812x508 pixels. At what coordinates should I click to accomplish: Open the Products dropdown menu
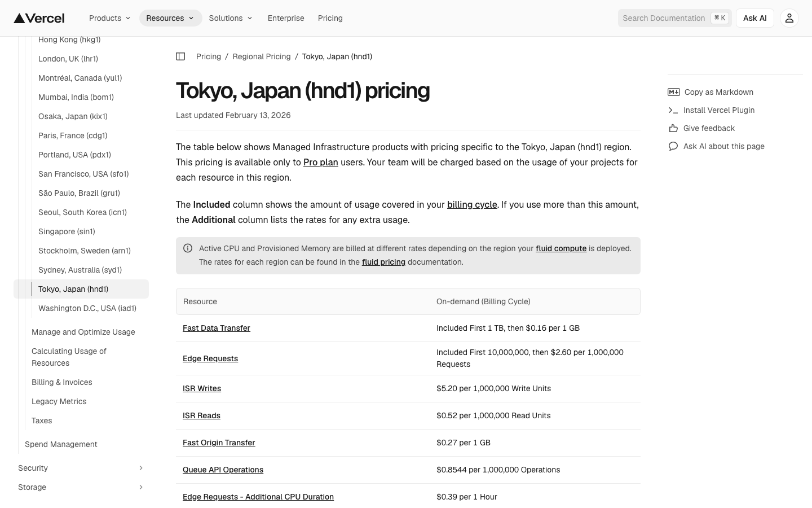coord(110,18)
